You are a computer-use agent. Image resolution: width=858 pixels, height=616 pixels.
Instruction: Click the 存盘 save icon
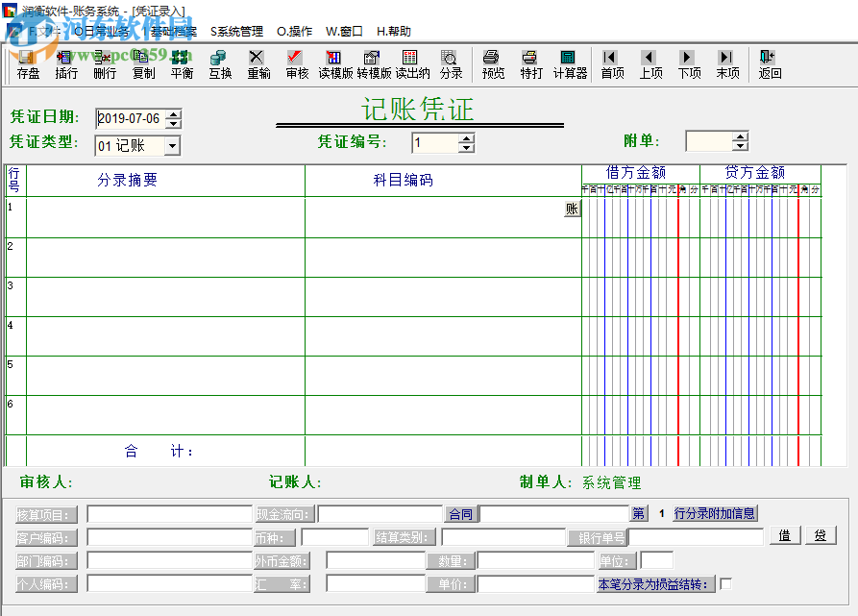27,64
